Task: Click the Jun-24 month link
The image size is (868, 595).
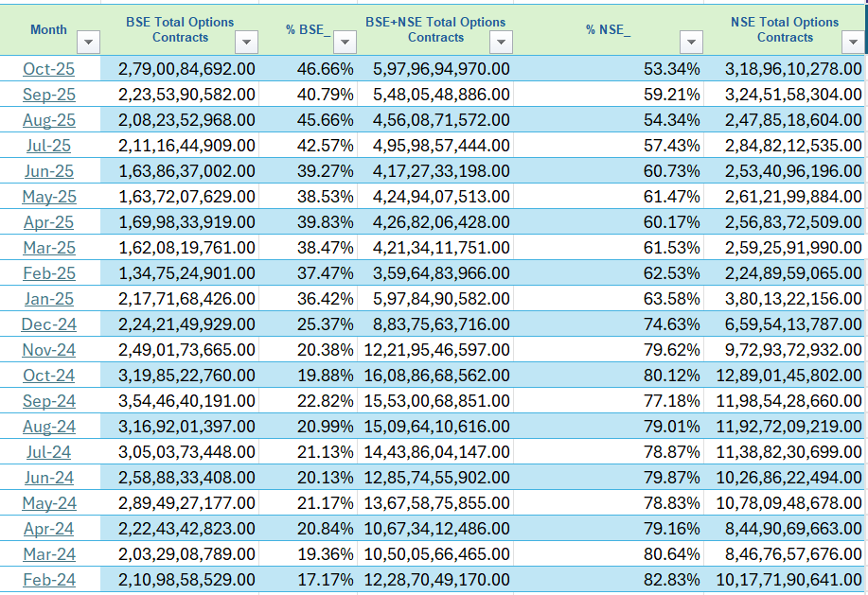Action: (x=48, y=478)
